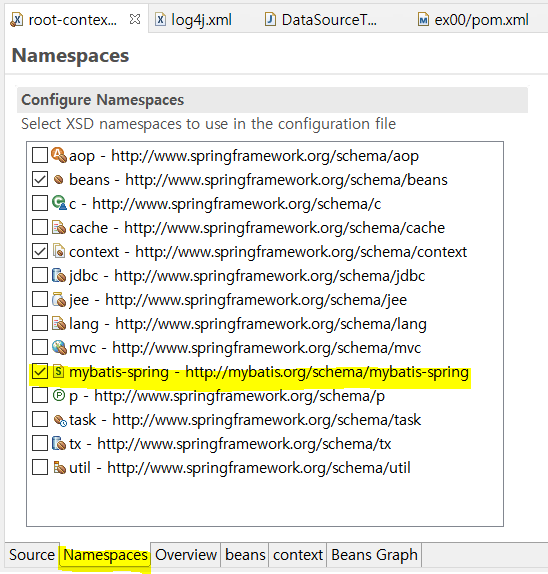This screenshot has height=574, width=548.
Task: Click the log4j.xml tab file icon
Action: coord(160,19)
